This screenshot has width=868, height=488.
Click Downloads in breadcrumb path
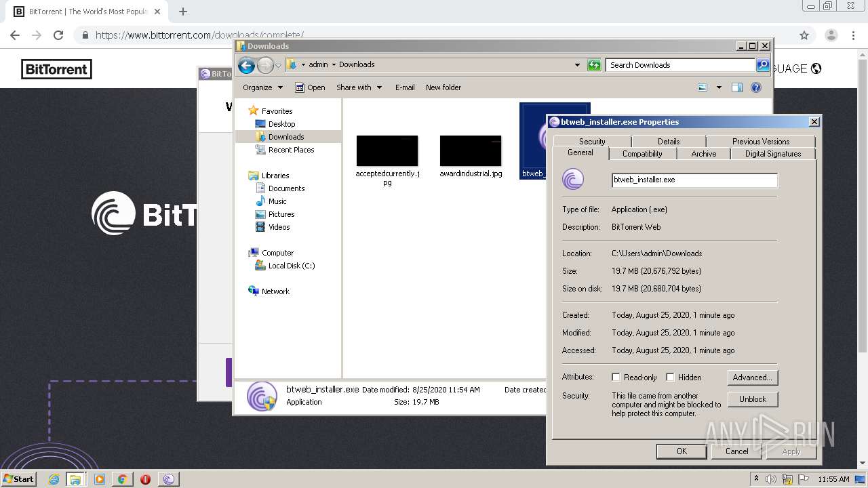[x=357, y=65]
